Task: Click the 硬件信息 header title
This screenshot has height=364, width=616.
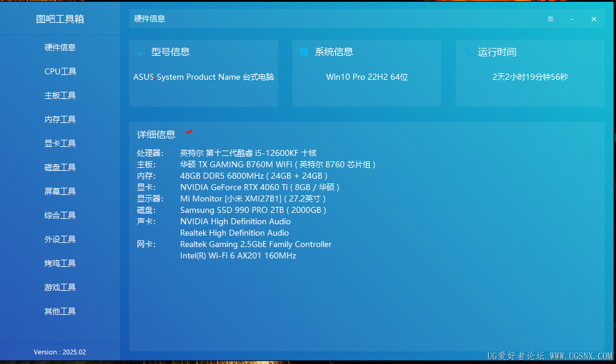Action: coord(149,19)
